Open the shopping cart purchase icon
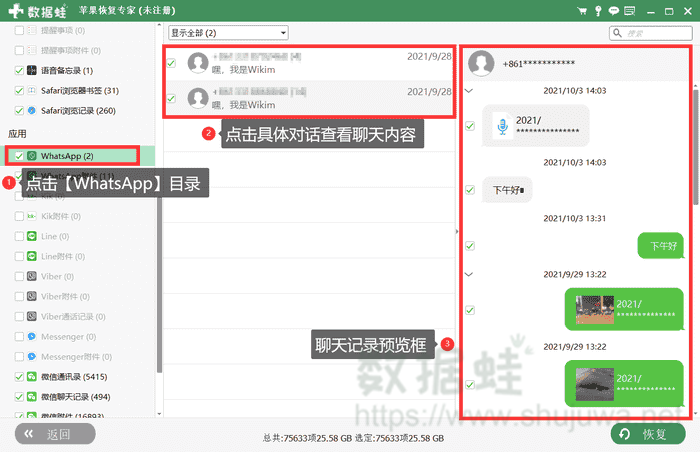700x452 pixels. click(583, 10)
